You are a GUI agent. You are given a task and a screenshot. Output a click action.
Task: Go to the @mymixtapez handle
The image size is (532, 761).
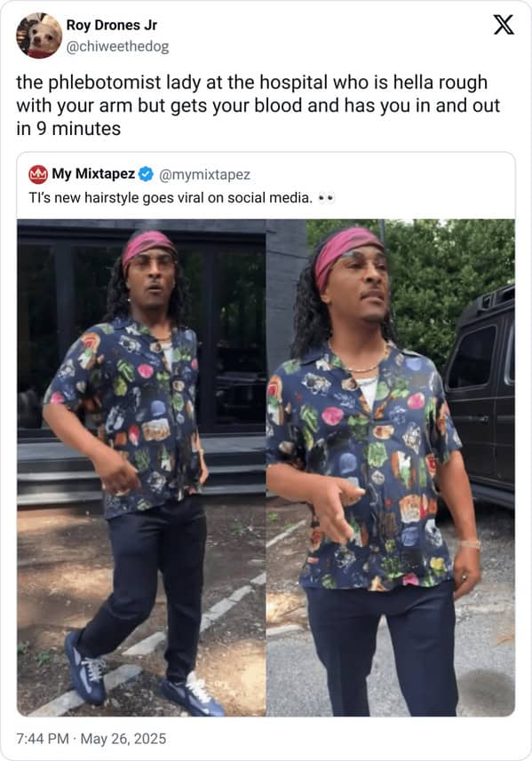(205, 175)
